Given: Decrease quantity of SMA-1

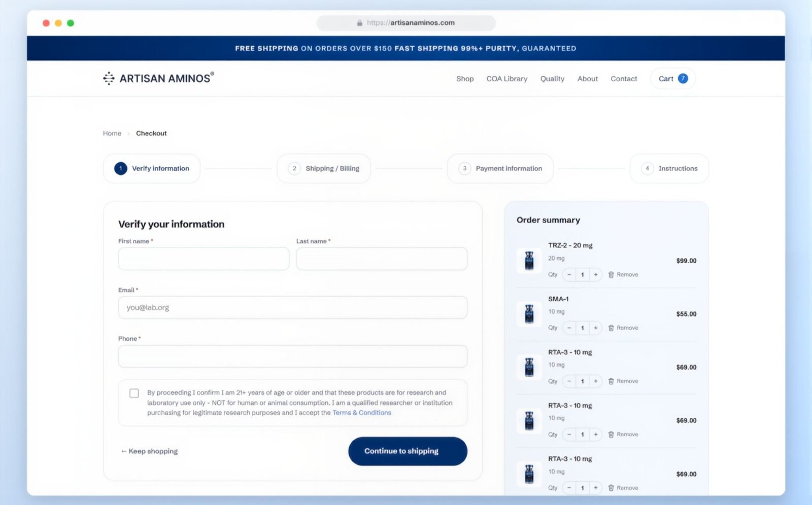Looking at the screenshot, I should (569, 328).
